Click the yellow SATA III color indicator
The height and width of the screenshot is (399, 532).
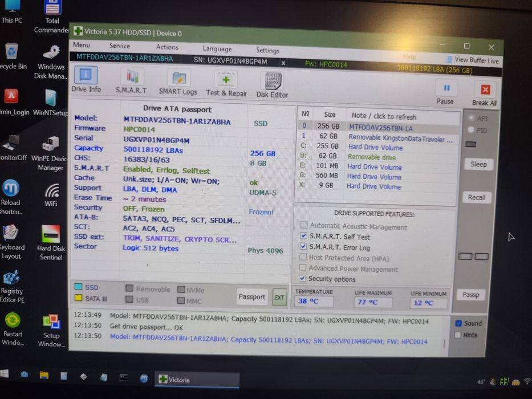point(78,298)
